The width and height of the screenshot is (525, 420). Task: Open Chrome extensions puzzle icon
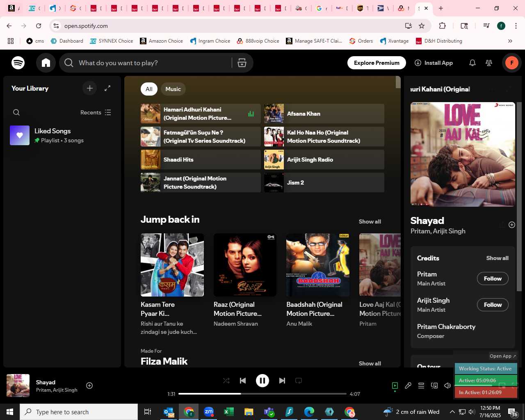(x=442, y=26)
